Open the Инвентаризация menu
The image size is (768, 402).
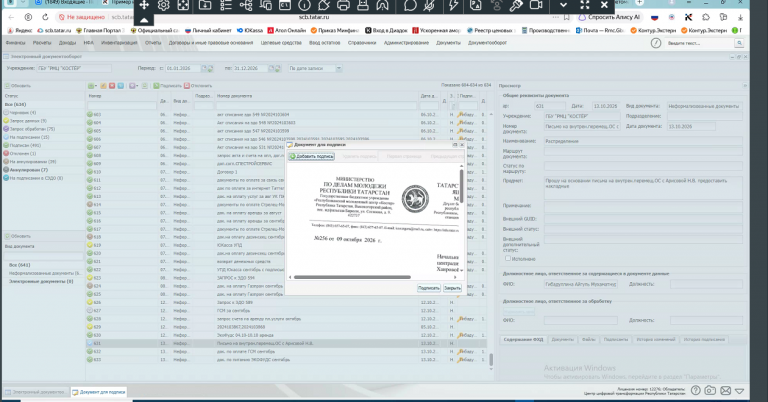[x=119, y=43]
